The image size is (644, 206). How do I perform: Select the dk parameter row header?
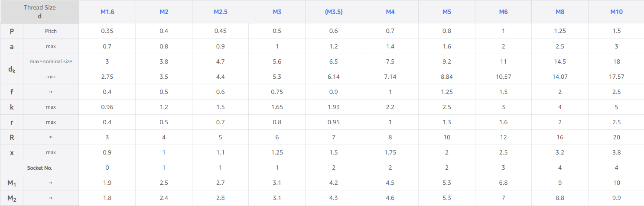coord(12,69)
